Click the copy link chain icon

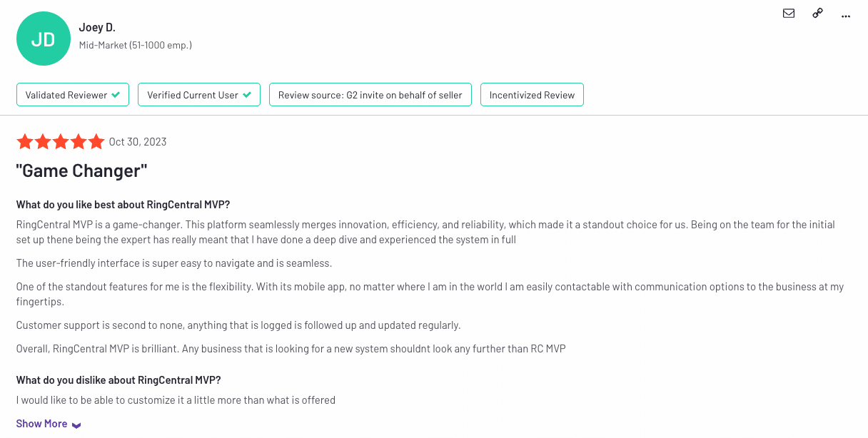click(x=818, y=14)
